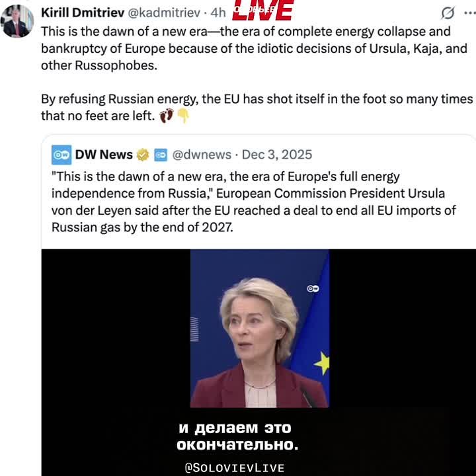The width and height of the screenshot is (476, 476).
Task: Open the DW News account name
Action: pos(104,155)
